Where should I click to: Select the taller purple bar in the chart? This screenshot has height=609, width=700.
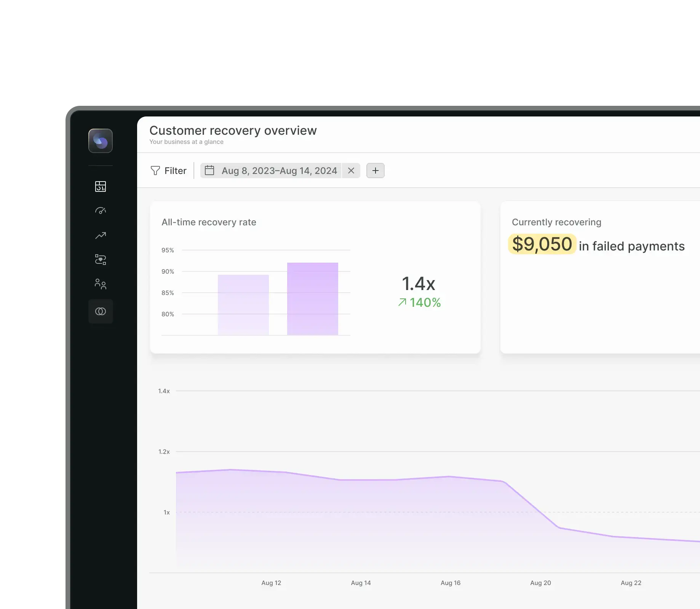pyautogui.click(x=312, y=299)
